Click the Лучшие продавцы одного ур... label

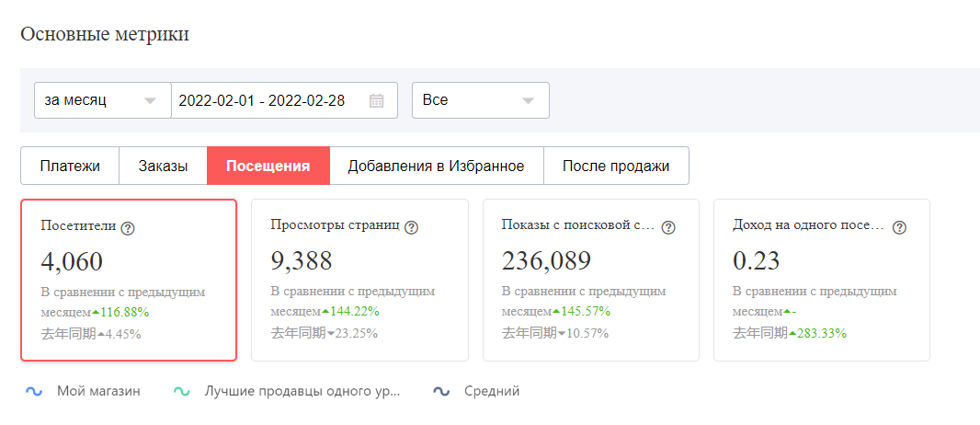[302, 392]
